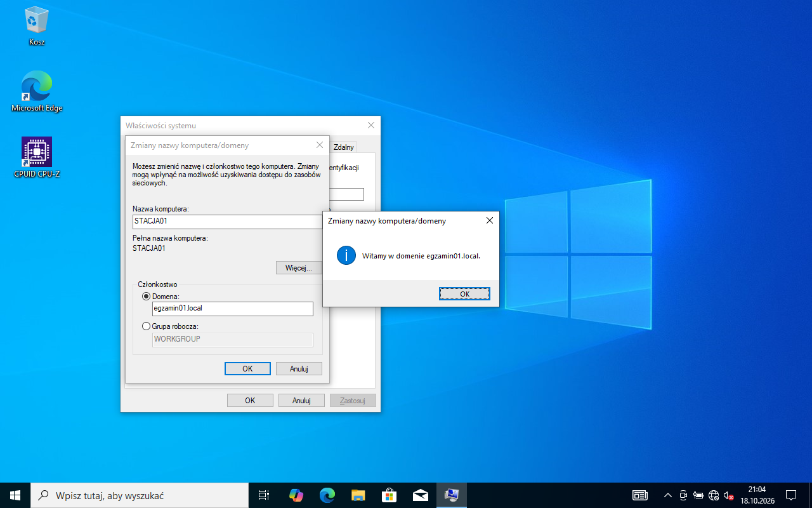Click the Meet Now camera tray icon
The height and width of the screenshot is (508, 812).
tap(683, 495)
